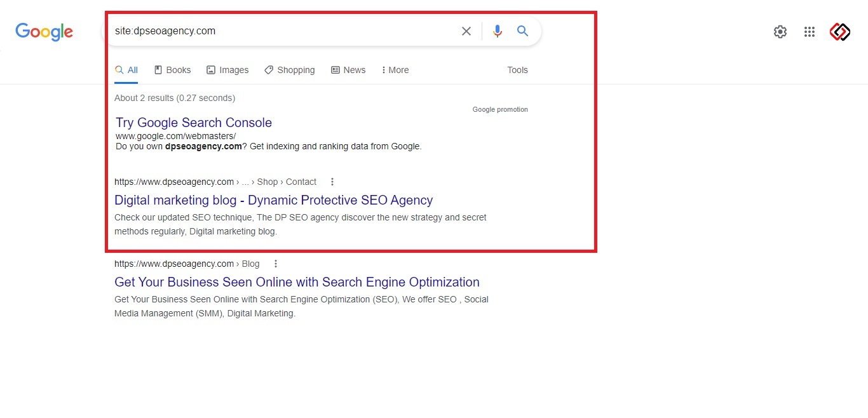Switch to the Books tab
The width and height of the screenshot is (868, 418).
tap(172, 70)
